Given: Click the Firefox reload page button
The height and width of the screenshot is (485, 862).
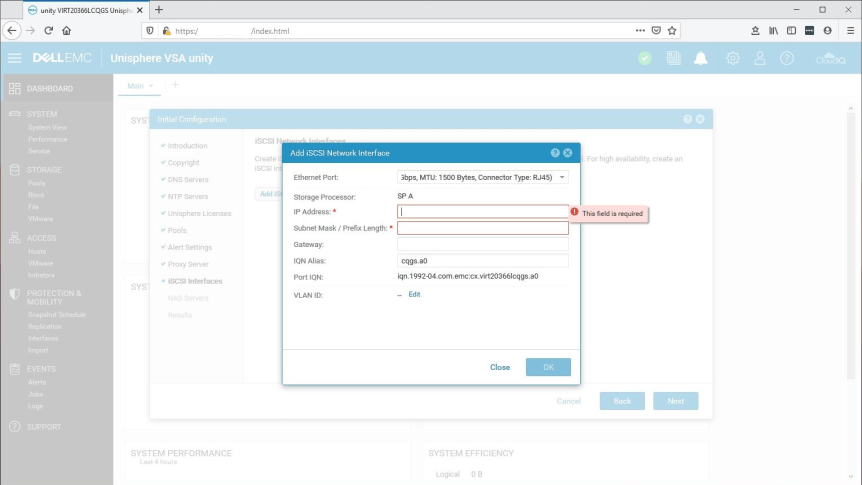Looking at the screenshot, I should 48,31.
